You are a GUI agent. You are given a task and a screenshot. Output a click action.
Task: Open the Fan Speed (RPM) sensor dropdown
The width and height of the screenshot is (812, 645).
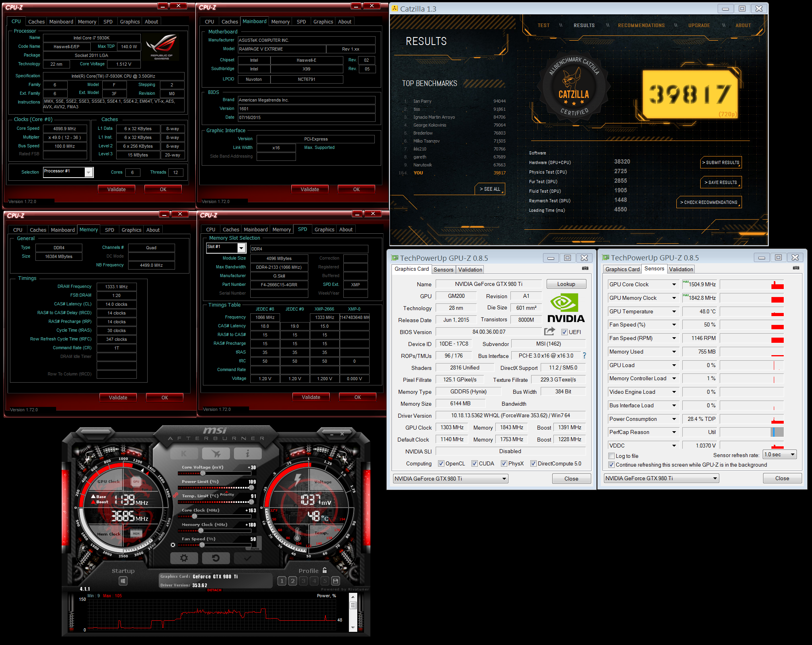pyautogui.click(x=674, y=338)
